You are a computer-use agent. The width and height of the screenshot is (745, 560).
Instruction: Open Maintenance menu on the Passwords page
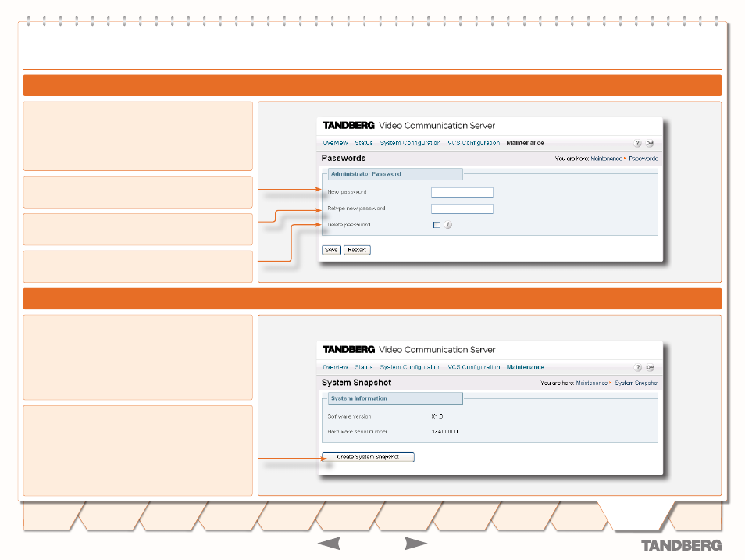pyautogui.click(x=525, y=143)
